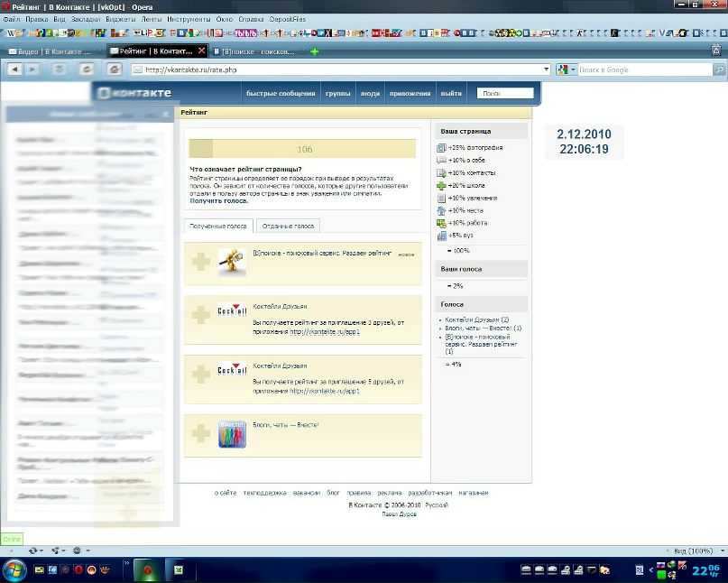Open closed tabs trash icon
The width and height of the screenshot is (728, 583).
click(716, 51)
